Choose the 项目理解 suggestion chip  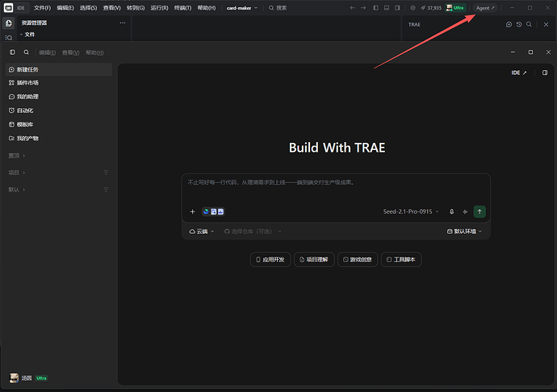(314, 260)
